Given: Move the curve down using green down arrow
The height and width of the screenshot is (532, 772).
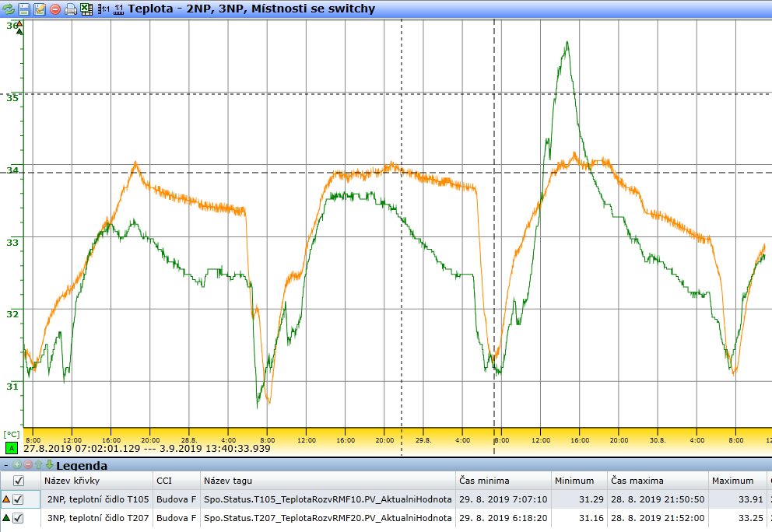Looking at the screenshot, I should click(x=50, y=465).
